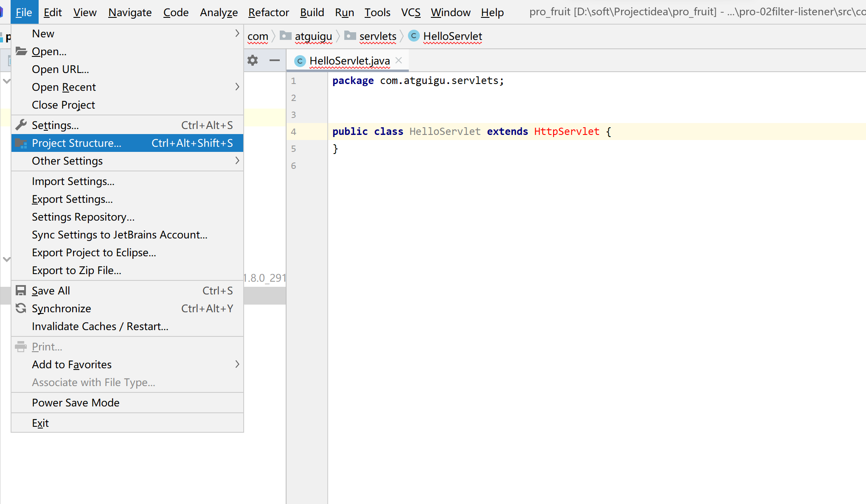Viewport: 866px width, 504px height.
Task: Click the HelloServlet breadcrumb class icon
Action: (x=414, y=36)
